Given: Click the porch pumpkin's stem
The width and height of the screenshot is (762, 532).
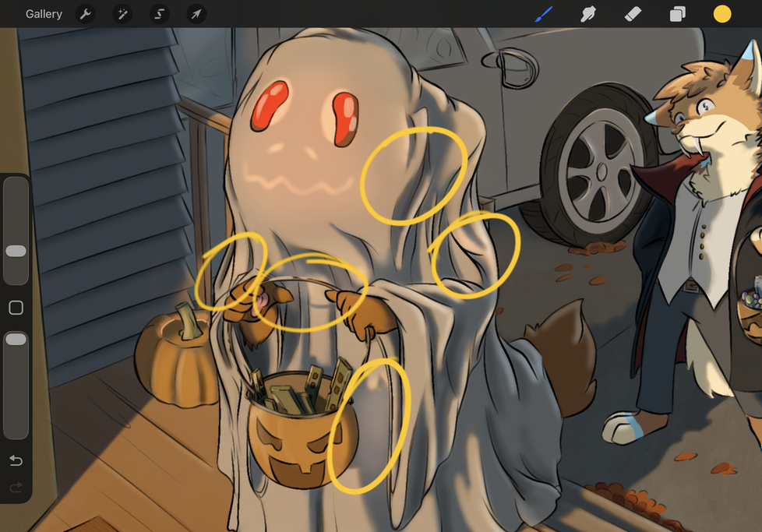Looking at the screenshot, I should (x=187, y=321).
